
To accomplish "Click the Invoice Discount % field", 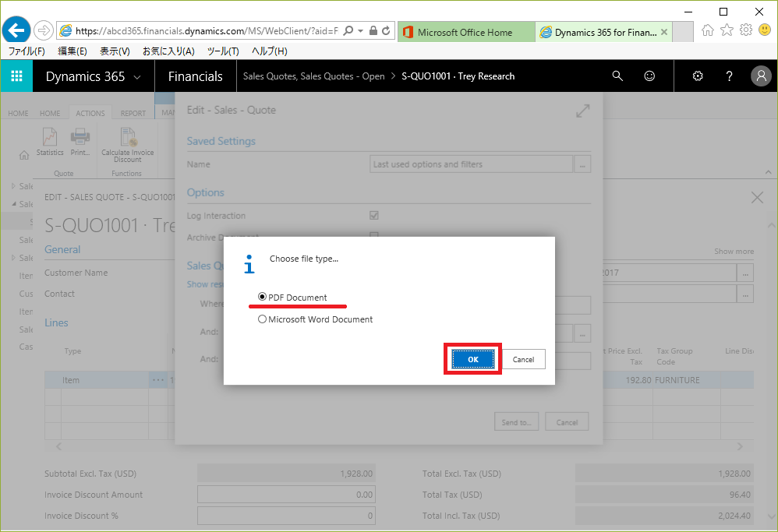I will click(x=286, y=516).
